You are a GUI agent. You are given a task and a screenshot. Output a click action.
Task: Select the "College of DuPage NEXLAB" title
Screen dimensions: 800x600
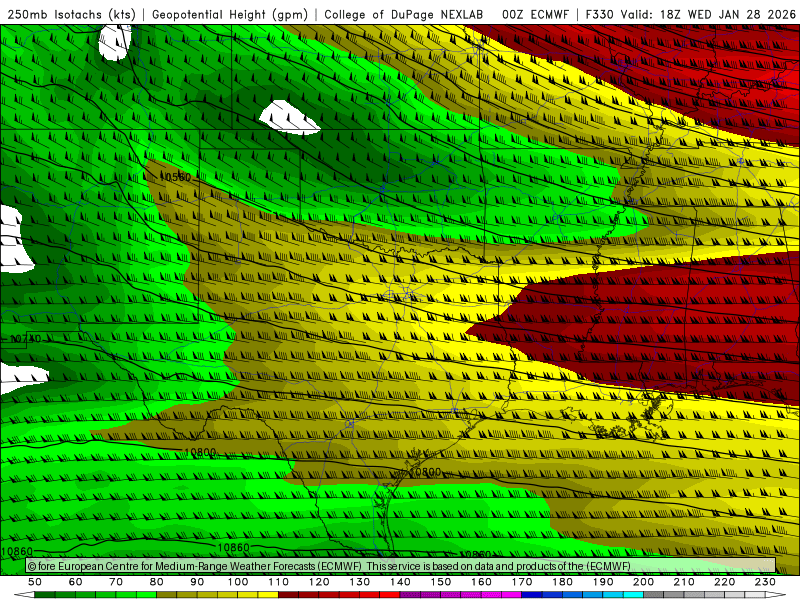pyautogui.click(x=404, y=14)
